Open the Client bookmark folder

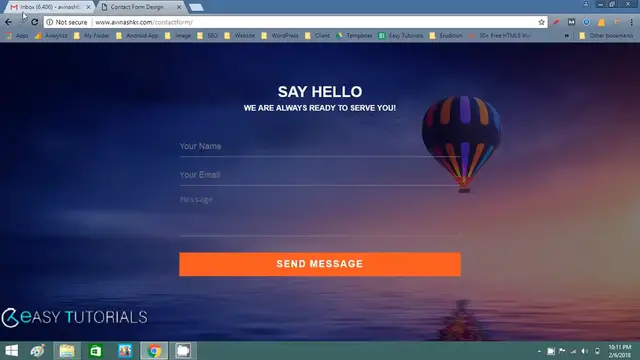click(x=317, y=36)
